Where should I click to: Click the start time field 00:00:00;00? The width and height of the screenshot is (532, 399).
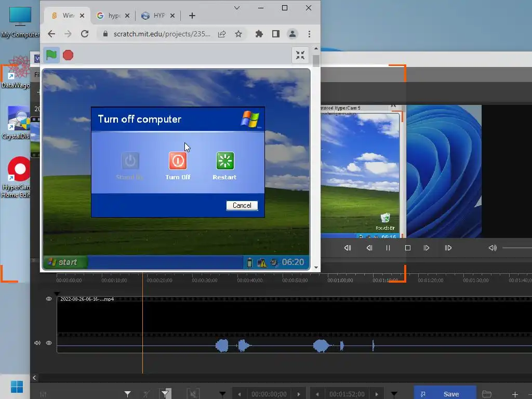pos(269,394)
